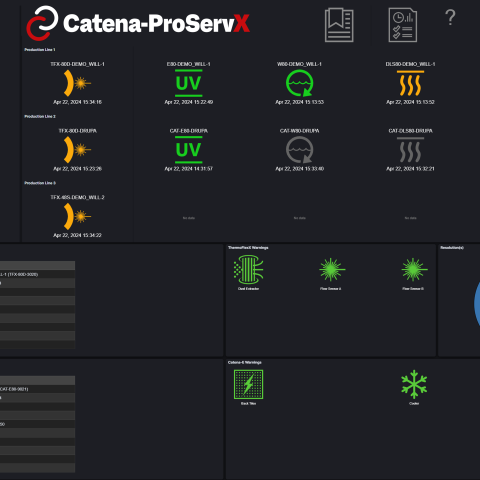Click the timestamp Apr 22, 2024 15:34:16

[77, 102]
